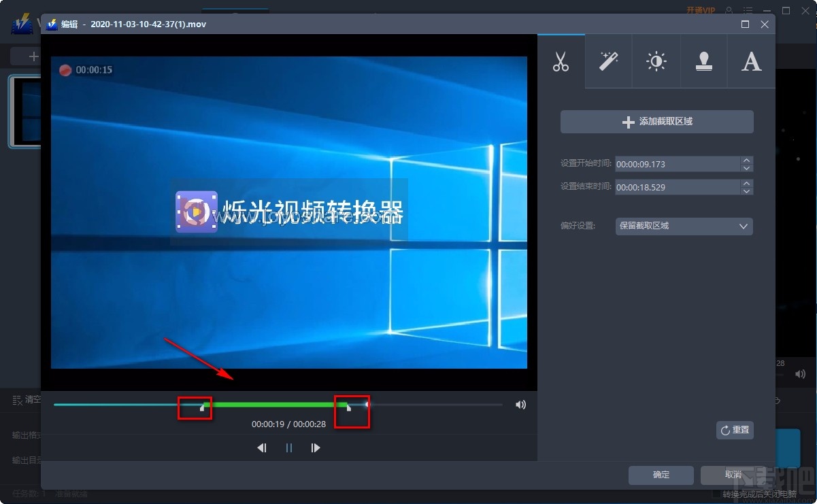This screenshot has height=504, width=817.
Task: Step forward one frame in the player
Action: point(316,448)
